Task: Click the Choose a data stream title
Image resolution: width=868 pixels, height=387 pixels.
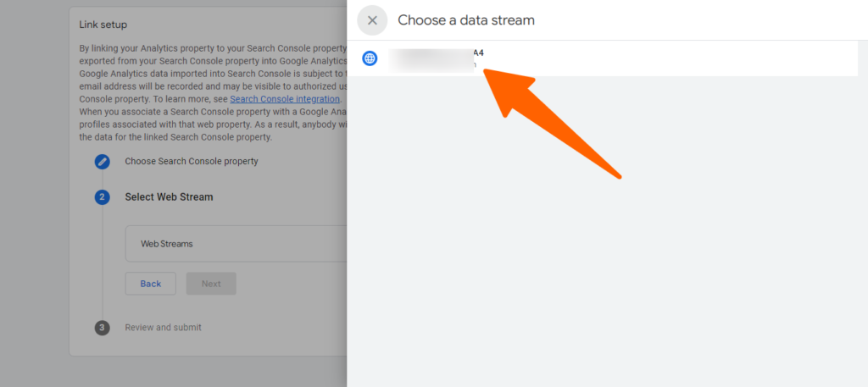Action: click(466, 20)
